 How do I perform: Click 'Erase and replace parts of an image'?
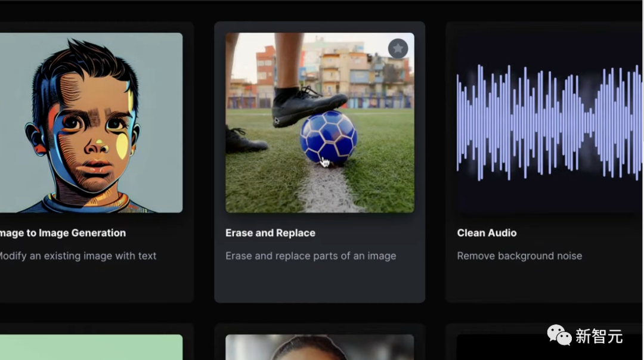[x=311, y=256]
